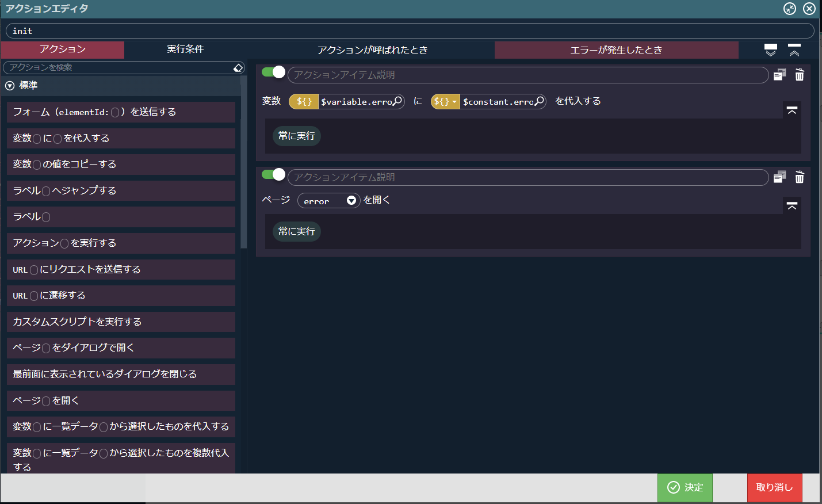Disable the page open action toggle
822x504 pixels.
[x=273, y=174]
